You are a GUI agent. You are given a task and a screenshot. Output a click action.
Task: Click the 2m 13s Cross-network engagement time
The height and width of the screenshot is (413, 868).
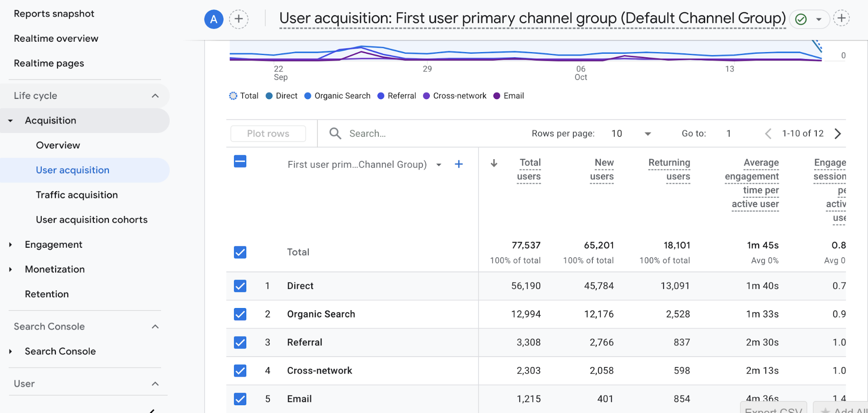pyautogui.click(x=762, y=370)
